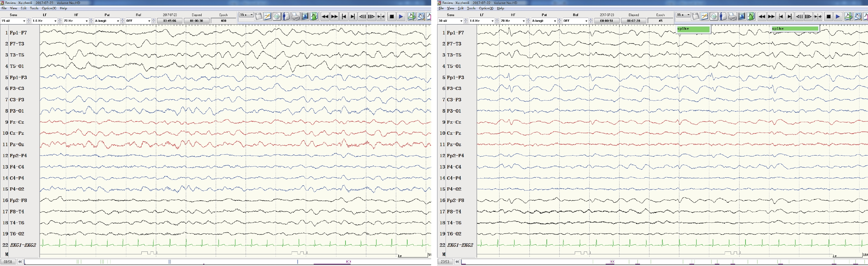This screenshot has height=266, width=868.
Task: Open the Help menu in the right window
Action: [x=500, y=8]
